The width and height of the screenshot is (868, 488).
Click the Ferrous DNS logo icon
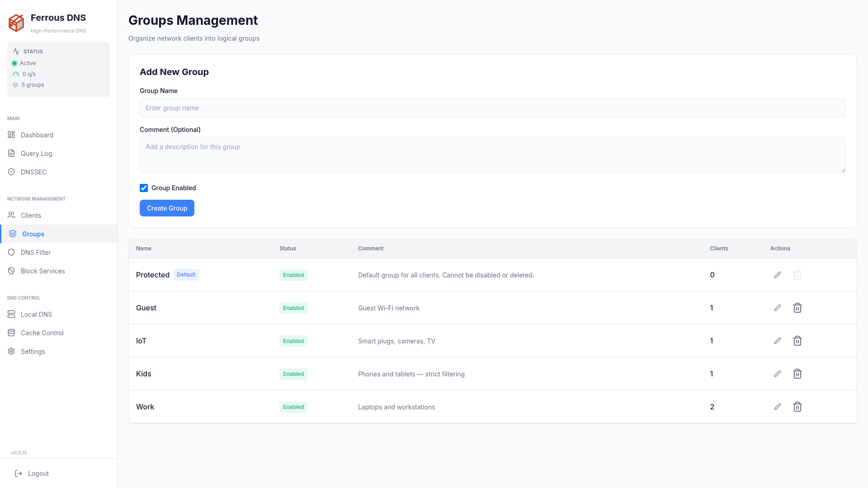click(x=16, y=23)
